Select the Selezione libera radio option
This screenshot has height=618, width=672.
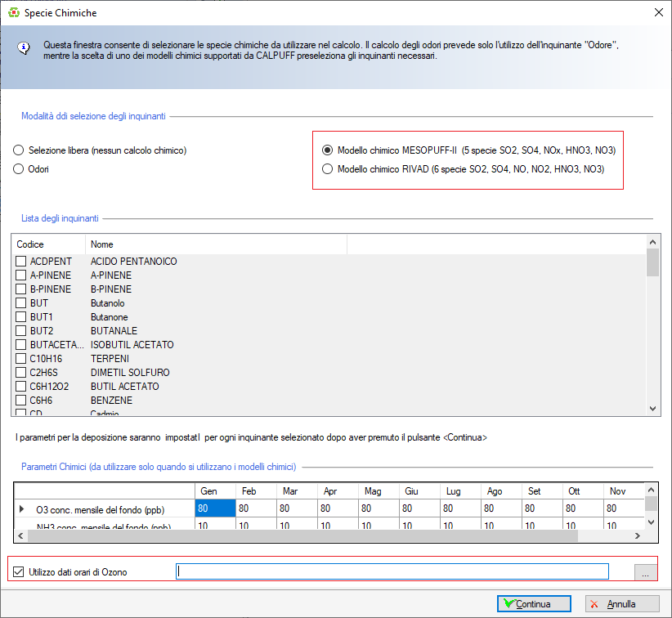19,150
